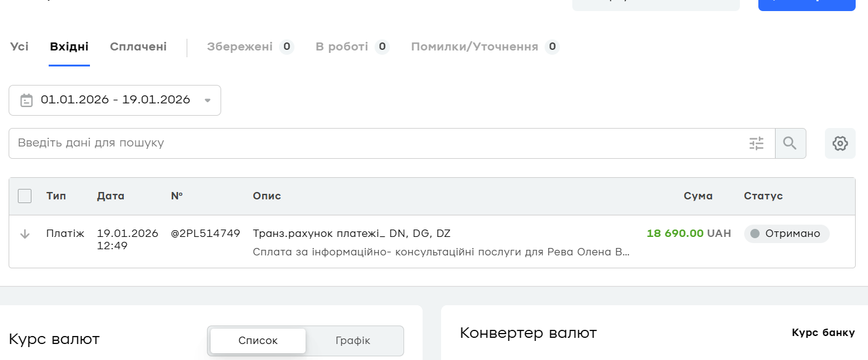The width and height of the screenshot is (868, 360).
Task: Click the Курс банку link
Action: coord(823,333)
